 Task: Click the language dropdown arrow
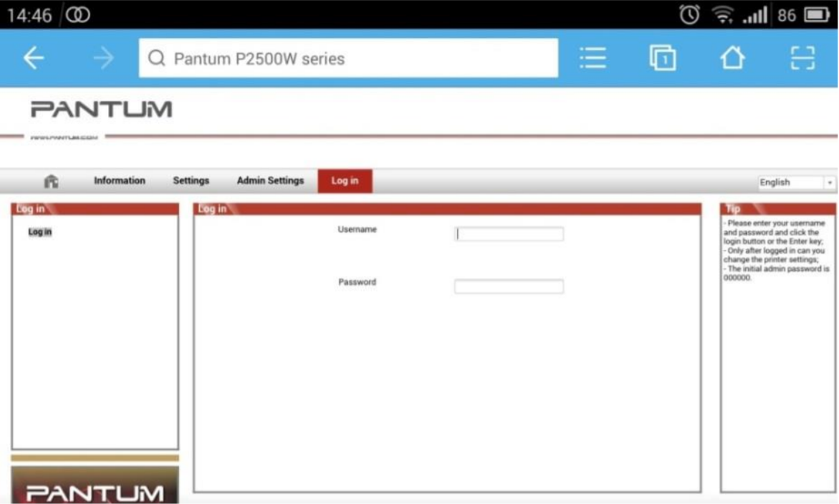pyautogui.click(x=830, y=183)
